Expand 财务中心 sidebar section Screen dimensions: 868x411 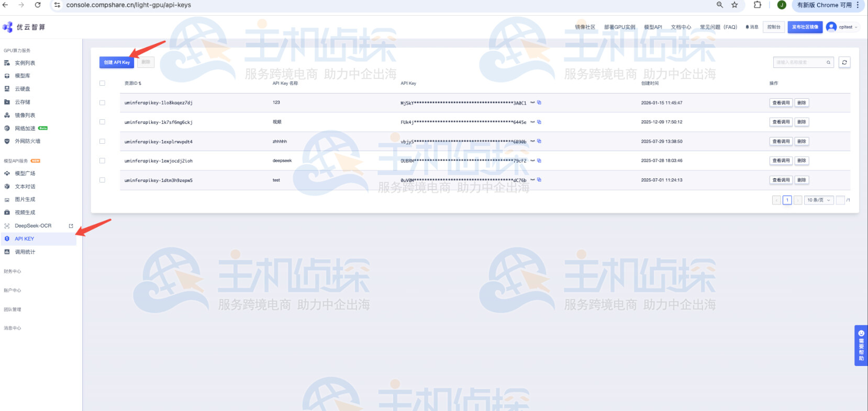coord(13,271)
